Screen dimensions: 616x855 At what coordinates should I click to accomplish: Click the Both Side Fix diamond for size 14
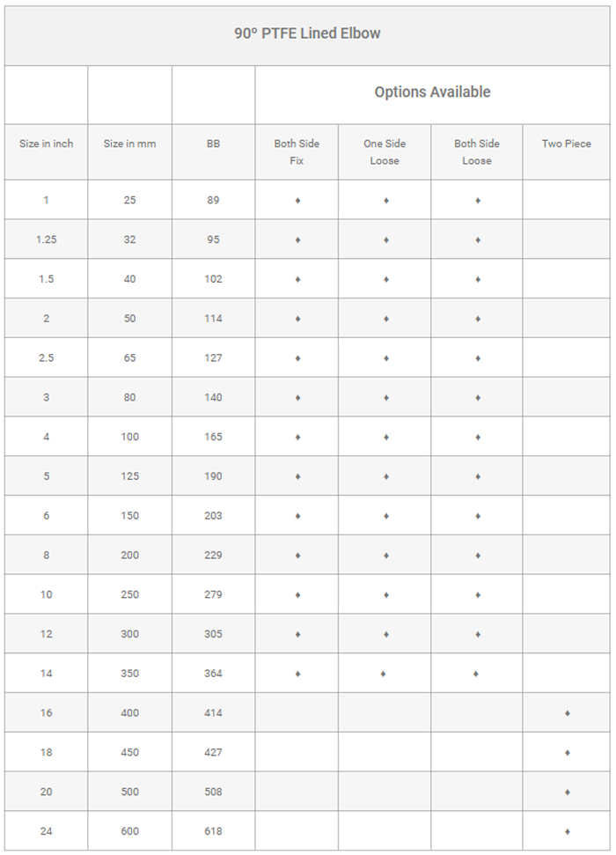(297, 674)
